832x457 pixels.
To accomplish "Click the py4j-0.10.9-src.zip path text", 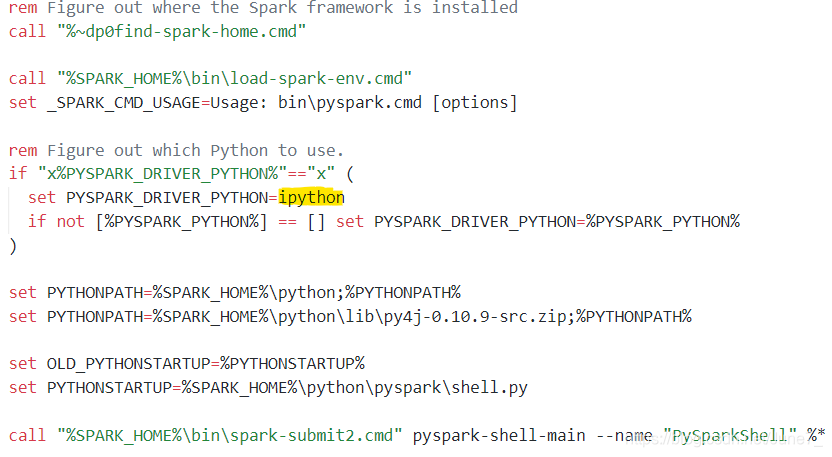I will point(475,317).
